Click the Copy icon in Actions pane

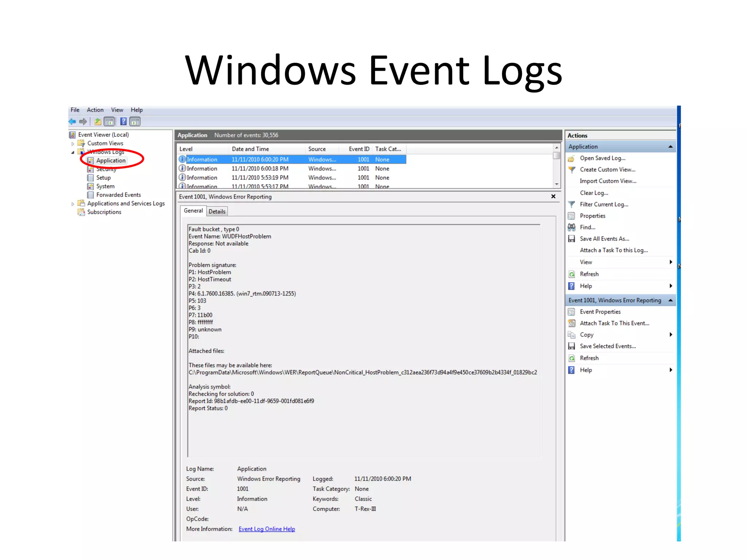tap(572, 335)
